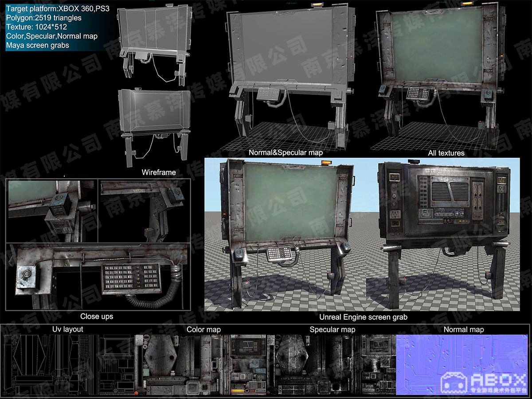Click the "Unreal Engine screen grab" caption

click(x=363, y=317)
